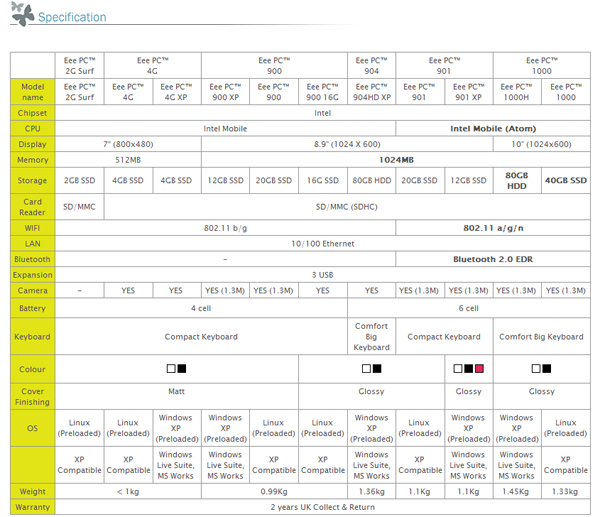600x517 pixels.
Task: Click the 6 cell battery cell
Action: pos(469,308)
